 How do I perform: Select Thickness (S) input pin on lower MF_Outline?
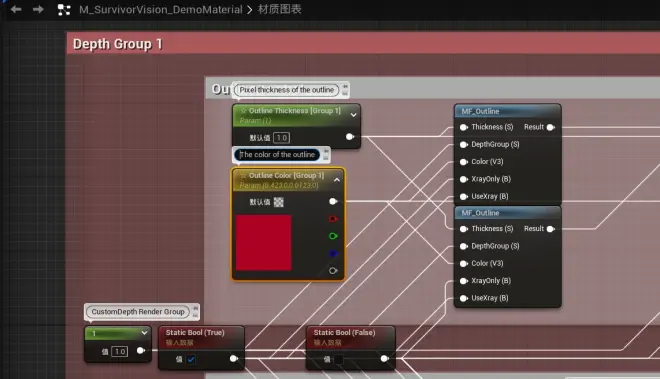coord(464,229)
